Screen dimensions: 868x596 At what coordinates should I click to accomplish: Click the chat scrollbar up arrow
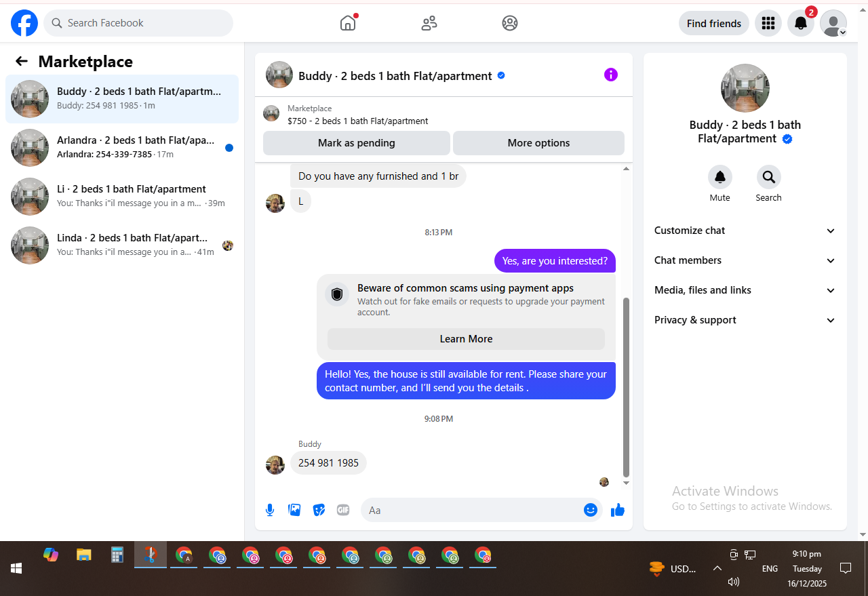626,168
